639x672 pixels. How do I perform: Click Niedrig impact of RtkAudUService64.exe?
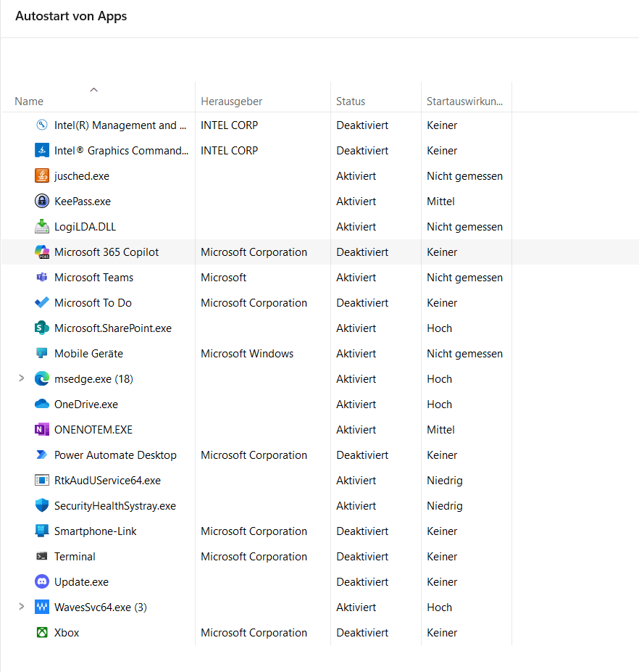pyautogui.click(x=445, y=481)
